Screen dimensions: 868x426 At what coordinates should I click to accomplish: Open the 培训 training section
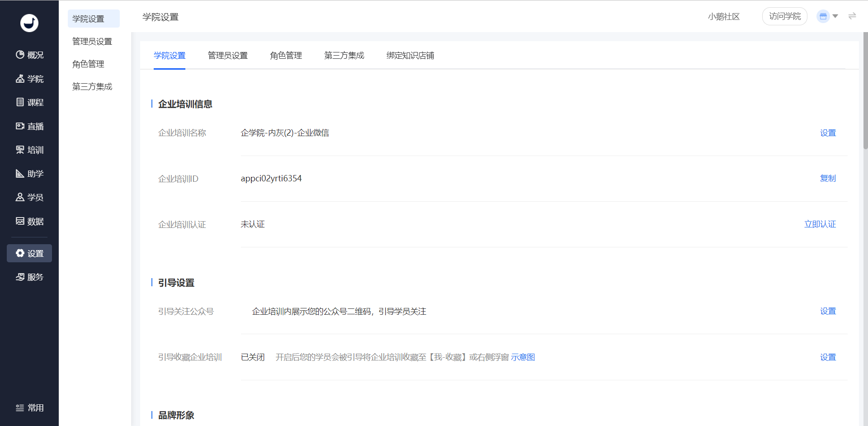29,150
